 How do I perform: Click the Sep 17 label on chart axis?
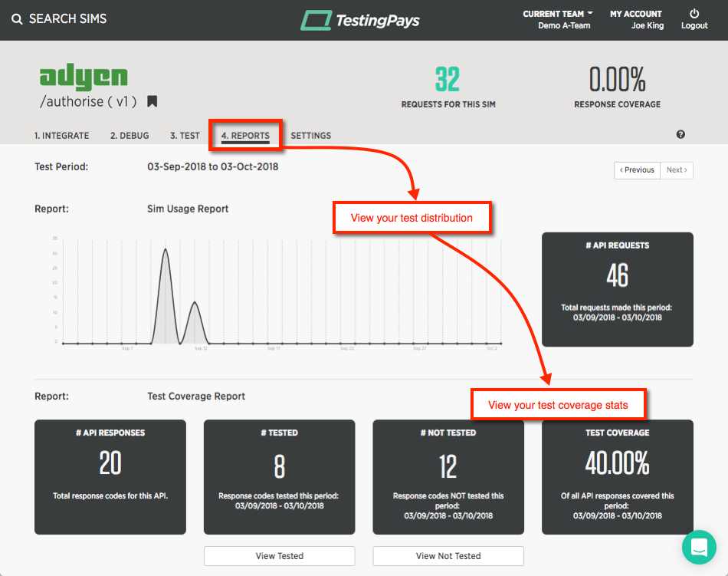(274, 348)
